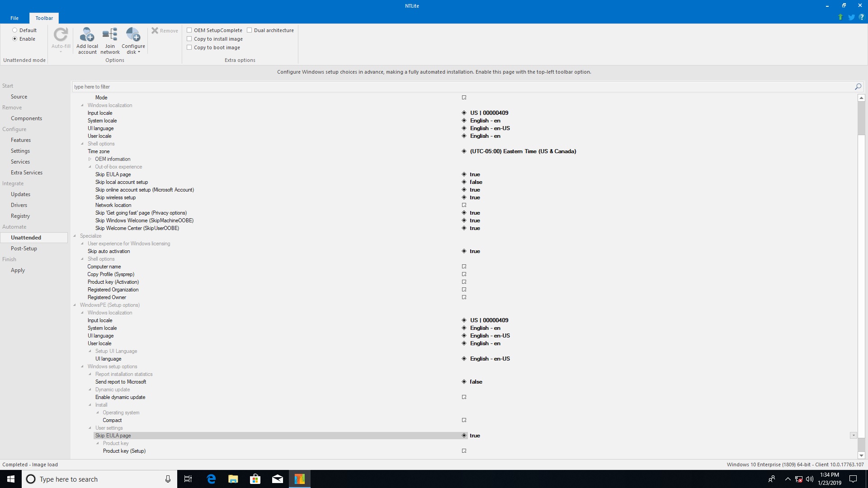Click the diamond icon for Time zone
The image size is (868, 488).
point(464,151)
